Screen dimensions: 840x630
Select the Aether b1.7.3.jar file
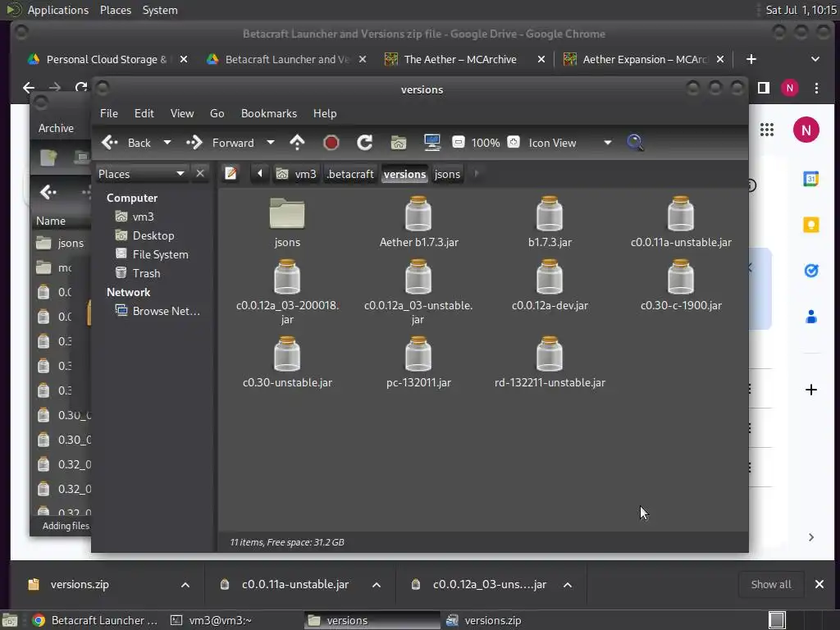(x=418, y=221)
